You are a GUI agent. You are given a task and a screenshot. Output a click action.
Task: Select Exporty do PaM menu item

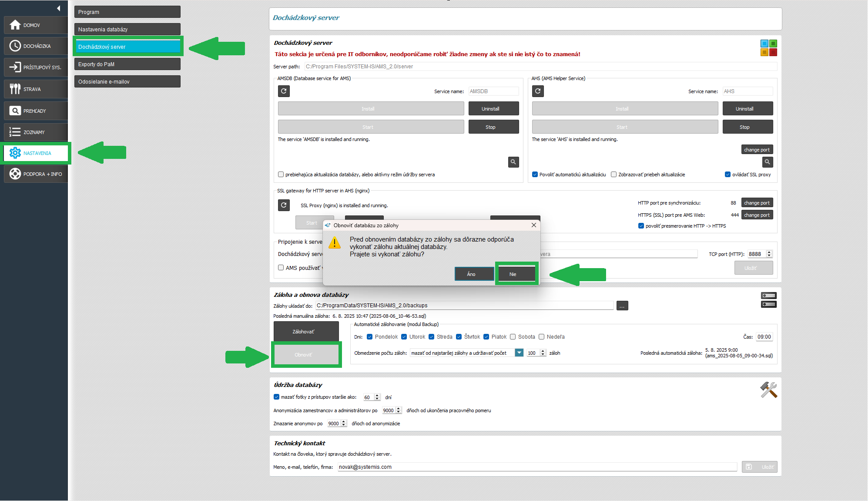coord(127,64)
